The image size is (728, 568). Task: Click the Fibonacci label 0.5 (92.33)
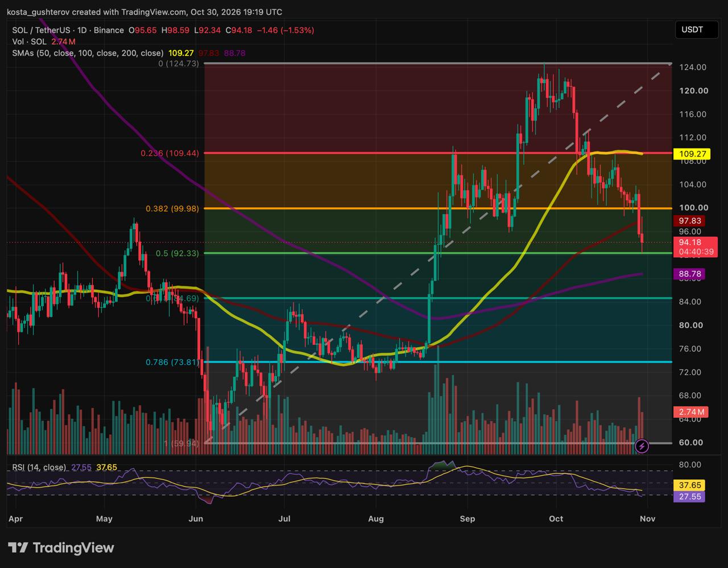(x=177, y=253)
